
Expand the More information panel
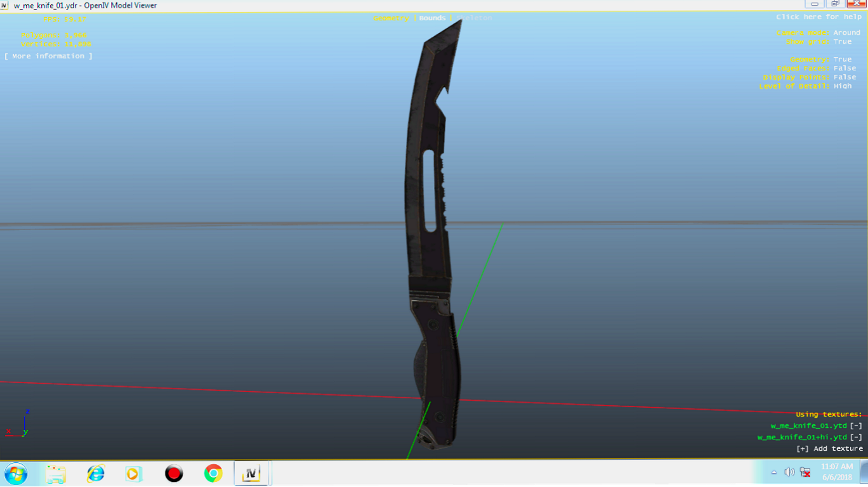48,56
